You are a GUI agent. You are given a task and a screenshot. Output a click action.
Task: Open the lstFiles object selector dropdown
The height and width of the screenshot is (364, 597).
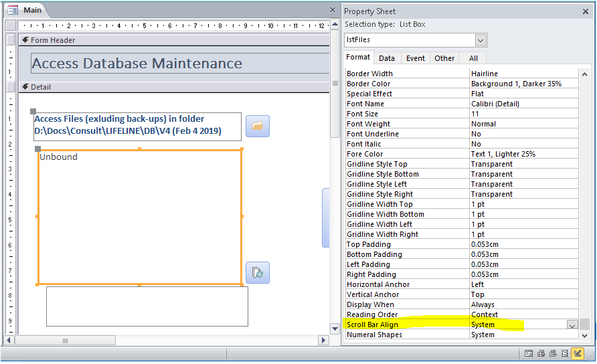[x=481, y=40]
